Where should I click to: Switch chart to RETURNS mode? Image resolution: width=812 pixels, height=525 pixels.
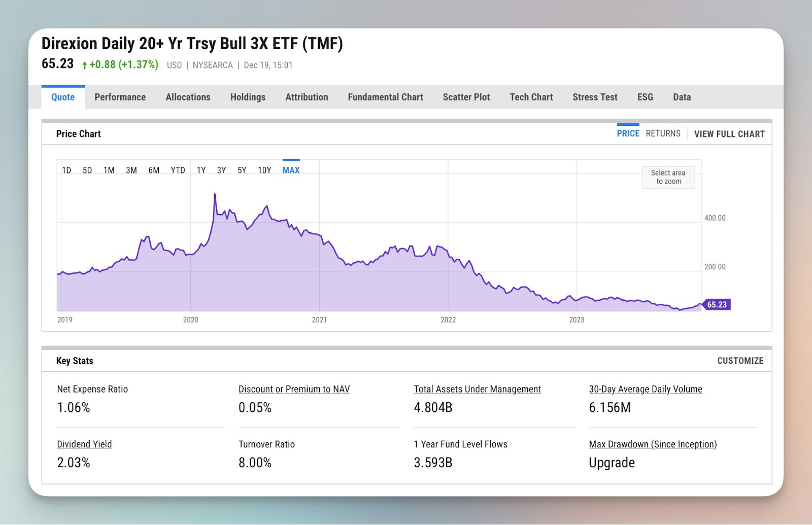point(663,133)
